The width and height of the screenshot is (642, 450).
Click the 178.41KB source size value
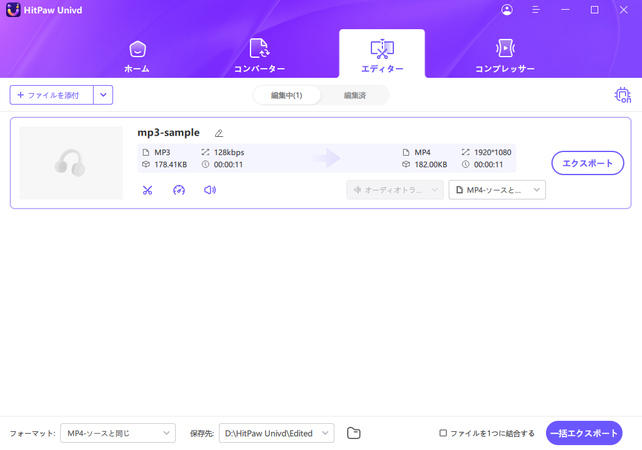(x=171, y=165)
